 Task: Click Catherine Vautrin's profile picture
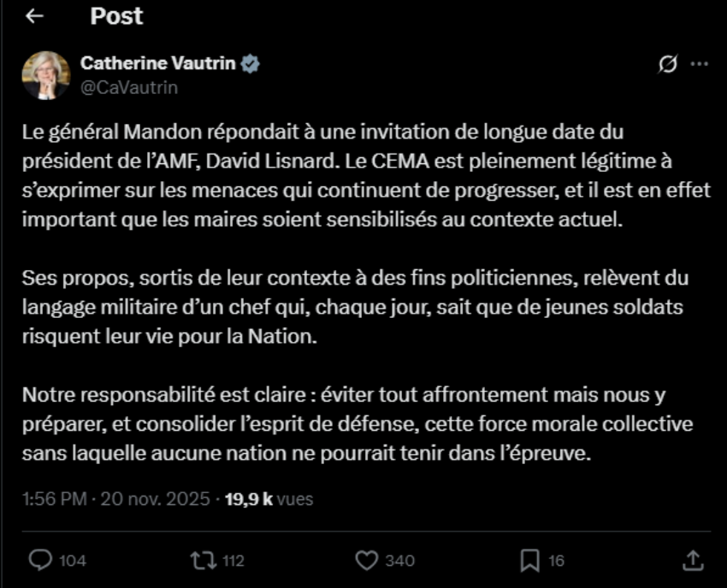[45, 74]
